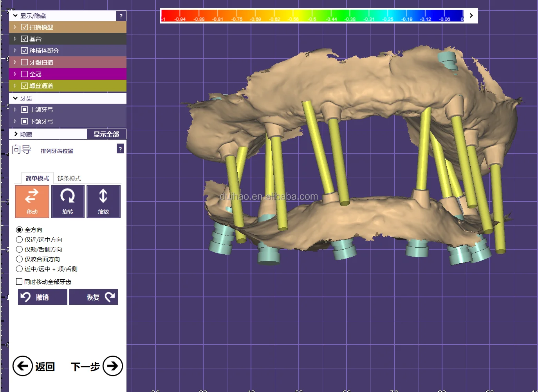Expand the 隐藏 section
The image size is (538, 392).
coord(16,134)
